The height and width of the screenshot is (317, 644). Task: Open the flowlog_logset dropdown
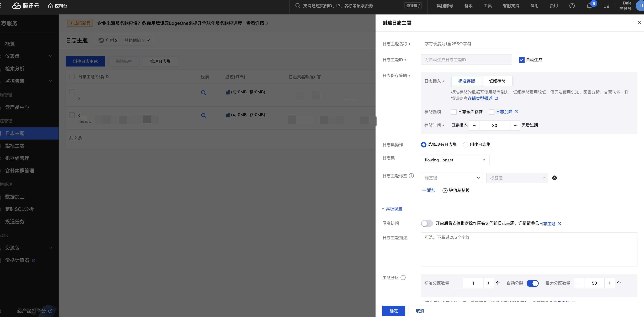coord(455,160)
